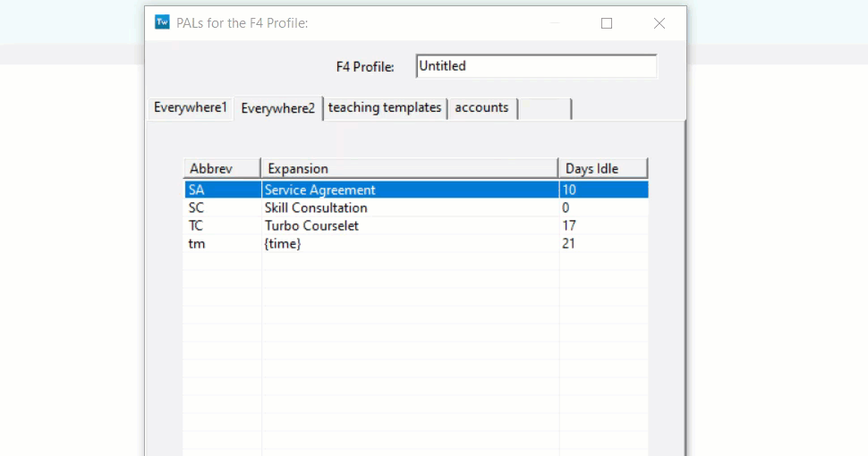
Task: Select the Everywhere2 tab
Action: [278, 108]
